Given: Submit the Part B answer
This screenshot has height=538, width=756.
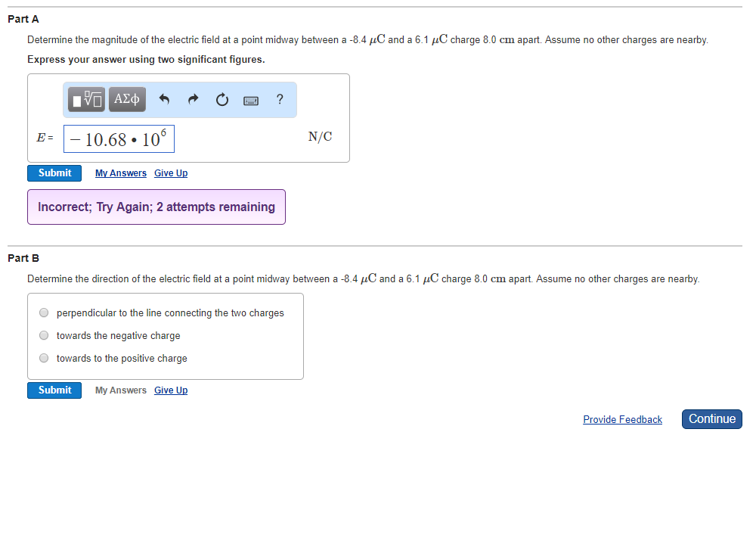Looking at the screenshot, I should coord(54,390).
